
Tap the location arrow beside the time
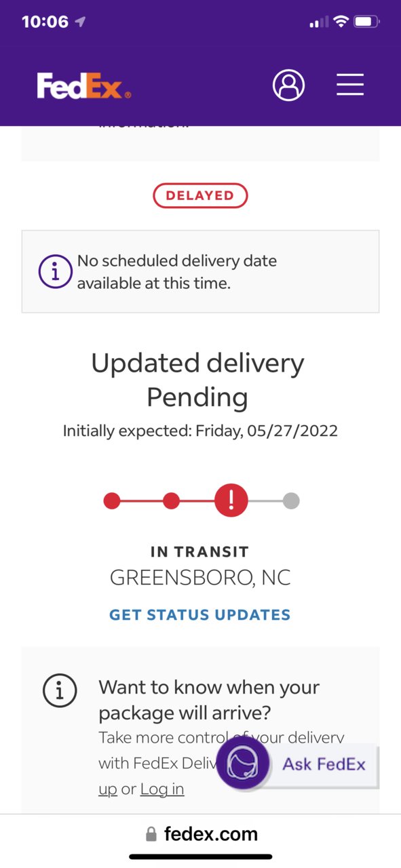pyautogui.click(x=81, y=22)
